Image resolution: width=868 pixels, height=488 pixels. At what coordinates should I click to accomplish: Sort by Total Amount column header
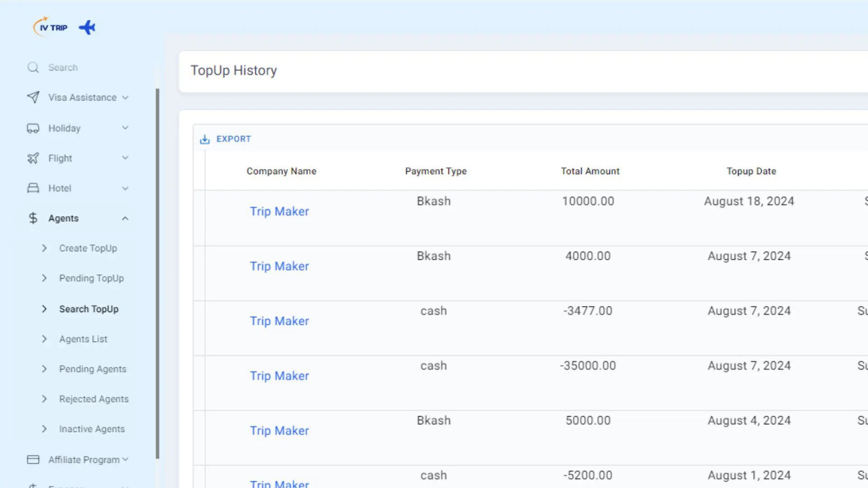[x=590, y=171]
